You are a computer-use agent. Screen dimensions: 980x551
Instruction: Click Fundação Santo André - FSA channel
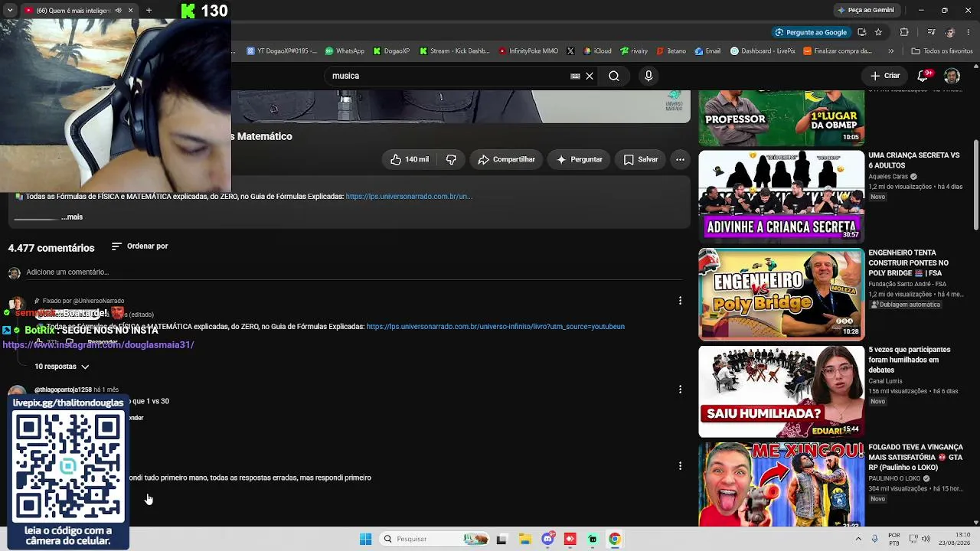pyautogui.click(x=907, y=284)
